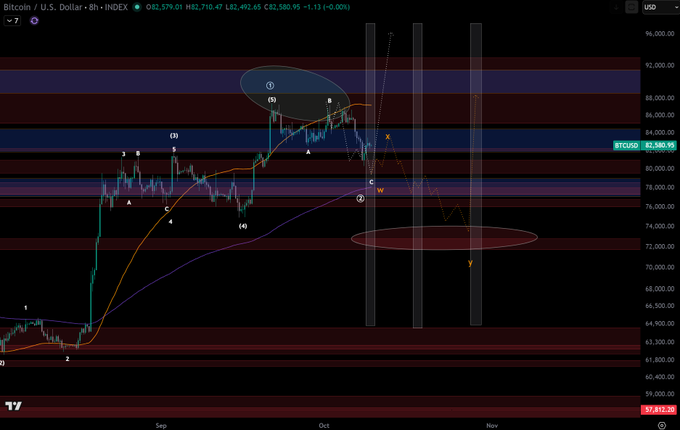Click the 68,000.00 price axis label
This screenshot has width=680, height=430.
[660, 289]
